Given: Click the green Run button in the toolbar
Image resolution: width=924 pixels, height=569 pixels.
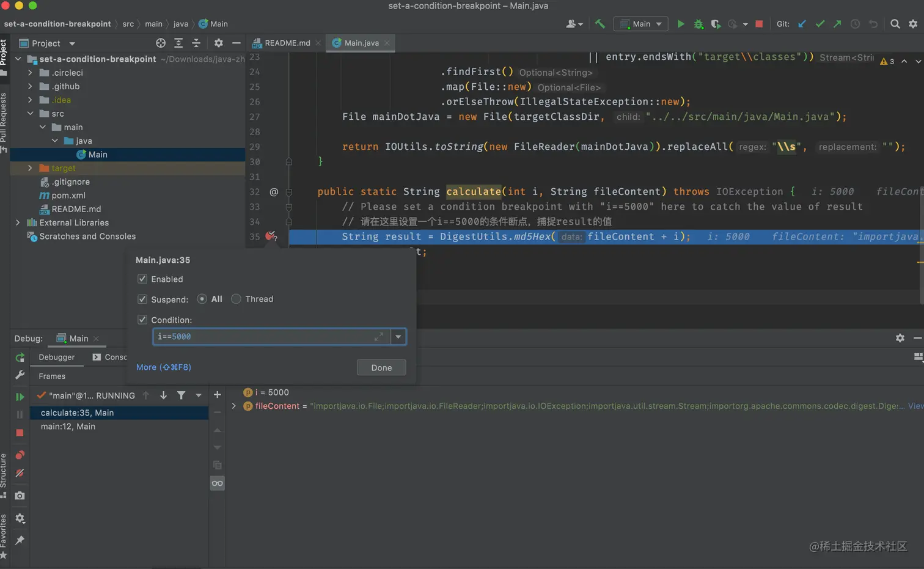Looking at the screenshot, I should pyautogui.click(x=680, y=24).
